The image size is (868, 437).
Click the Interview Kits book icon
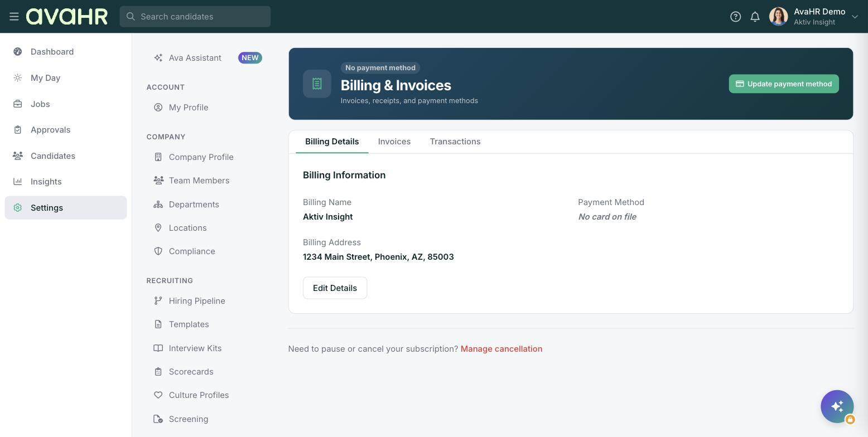pyautogui.click(x=158, y=348)
